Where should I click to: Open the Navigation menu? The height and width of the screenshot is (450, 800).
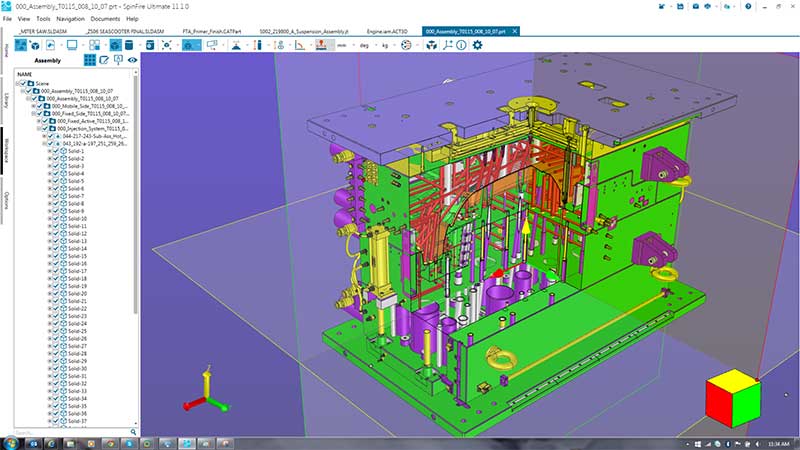pos(70,18)
